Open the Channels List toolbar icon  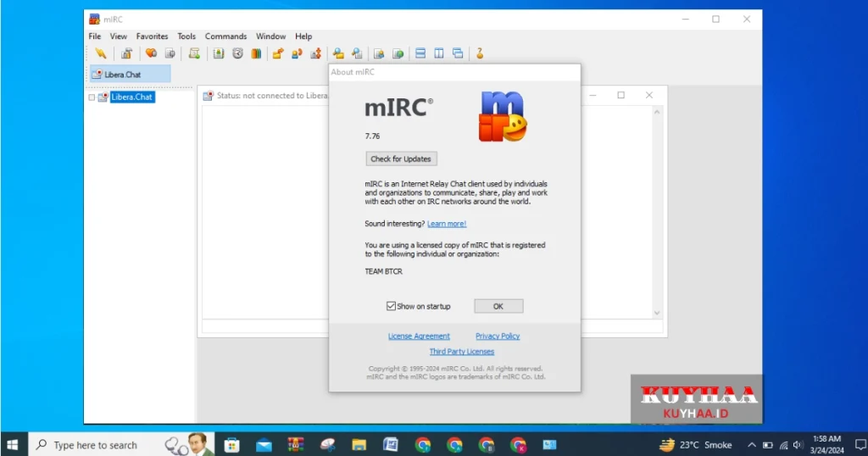170,53
